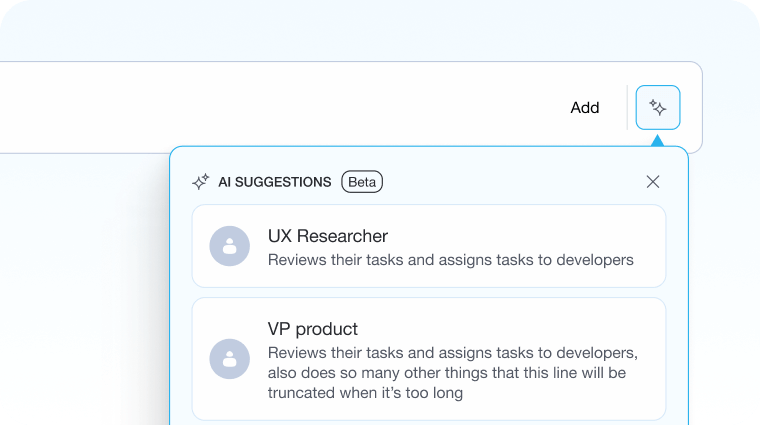Close the AI Suggestions panel
Image resolution: width=760 pixels, height=425 pixels.
(x=652, y=182)
